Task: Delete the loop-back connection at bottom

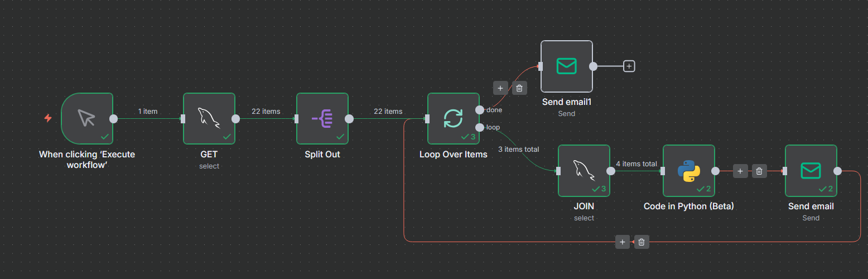Action: 642,242
